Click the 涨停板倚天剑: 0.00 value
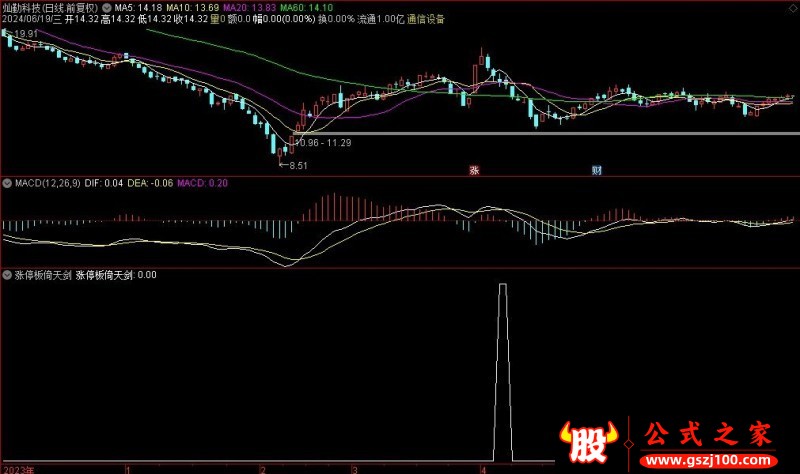This screenshot has height=474, width=800. tap(116, 275)
